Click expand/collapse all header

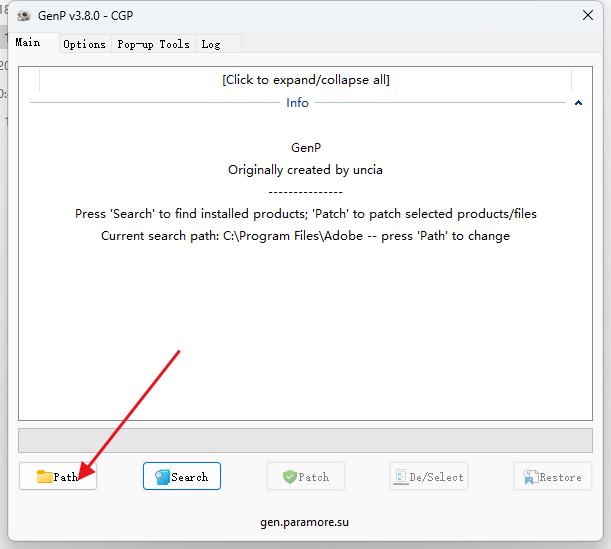[306, 80]
